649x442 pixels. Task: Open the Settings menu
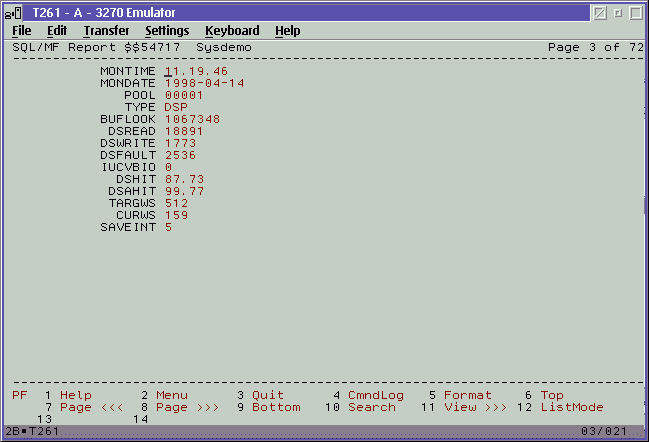[167, 31]
